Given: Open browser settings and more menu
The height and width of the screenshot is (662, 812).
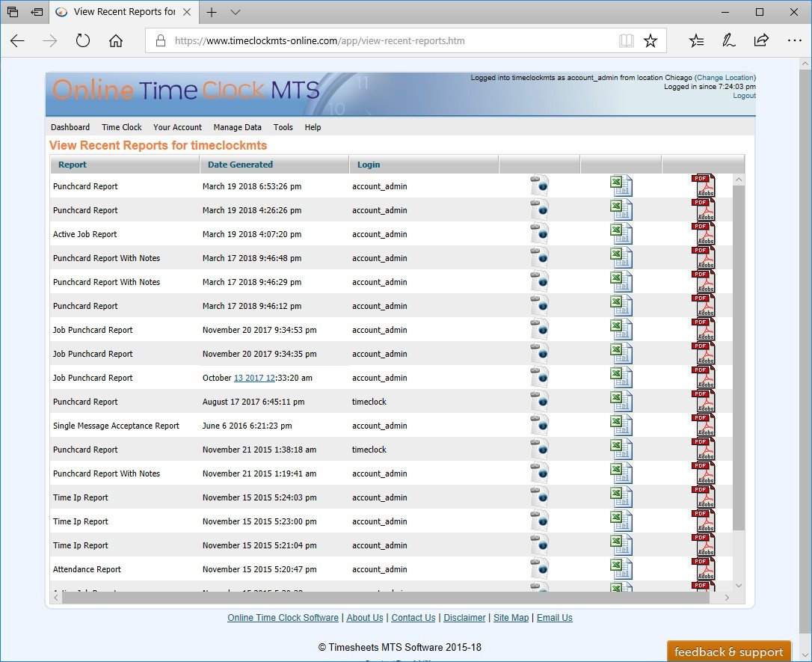Looking at the screenshot, I should click(794, 40).
